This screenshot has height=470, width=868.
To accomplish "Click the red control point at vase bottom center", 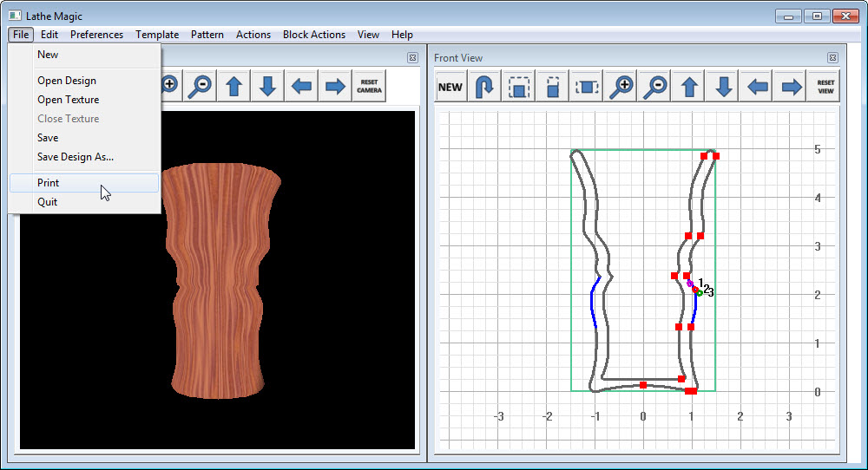I will click(643, 384).
